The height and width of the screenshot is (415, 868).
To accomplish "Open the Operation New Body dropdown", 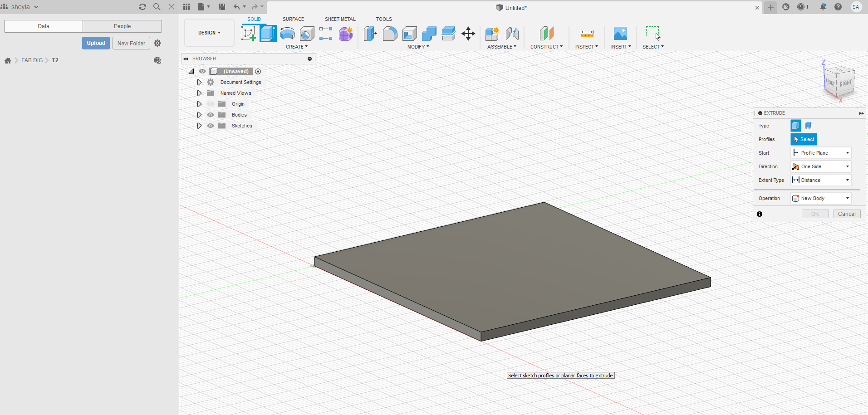I will coord(821,198).
